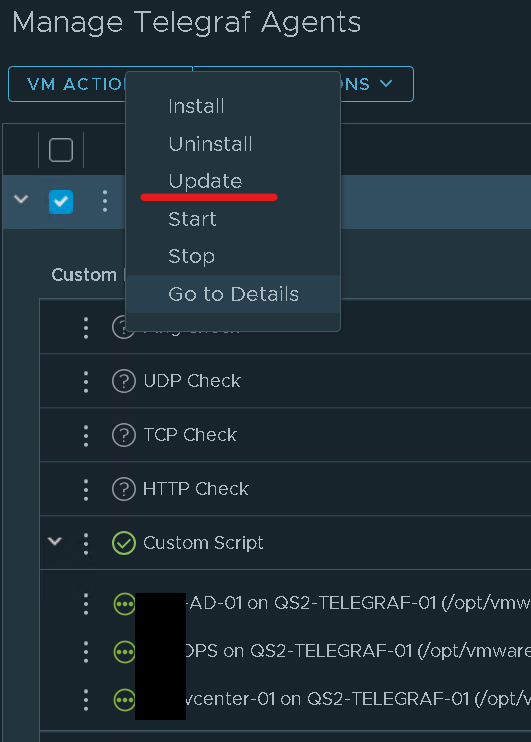Collapse the Custom Script expander
The width and height of the screenshot is (531, 742).
coord(55,540)
